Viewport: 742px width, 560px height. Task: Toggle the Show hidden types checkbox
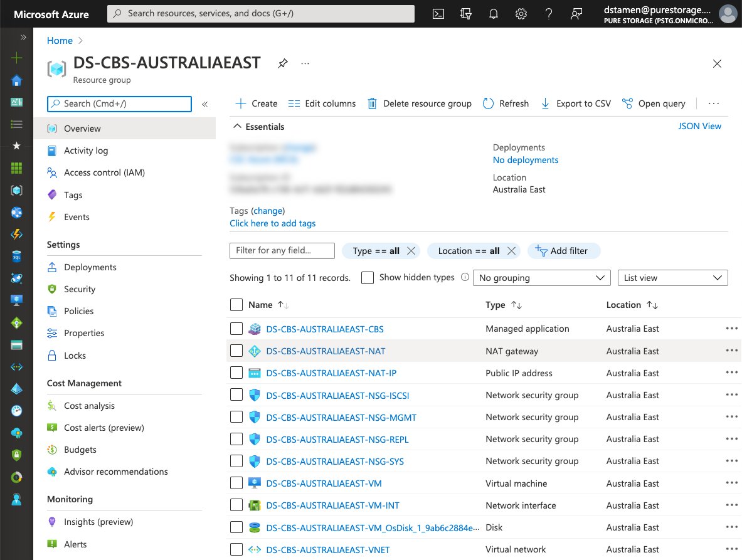[x=367, y=278]
